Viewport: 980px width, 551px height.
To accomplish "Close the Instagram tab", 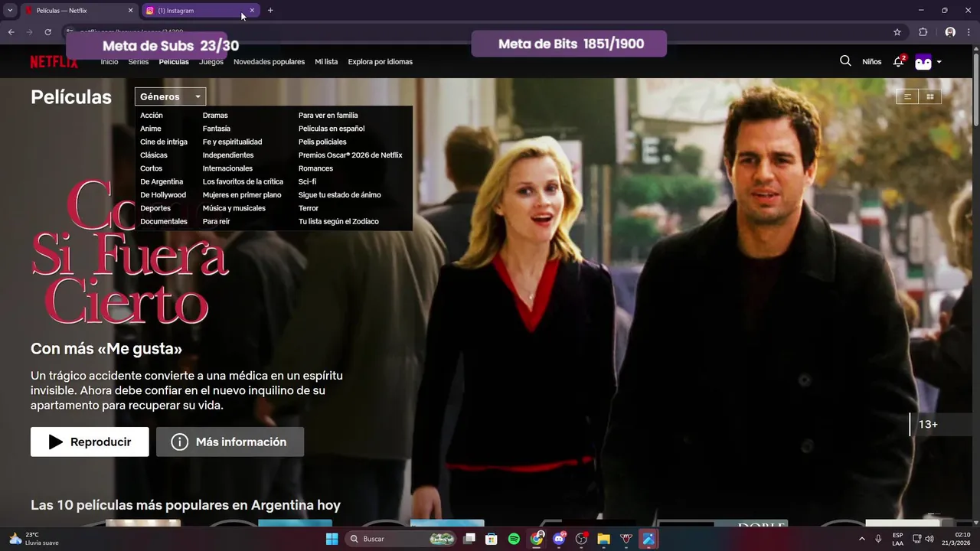I will (x=252, y=11).
